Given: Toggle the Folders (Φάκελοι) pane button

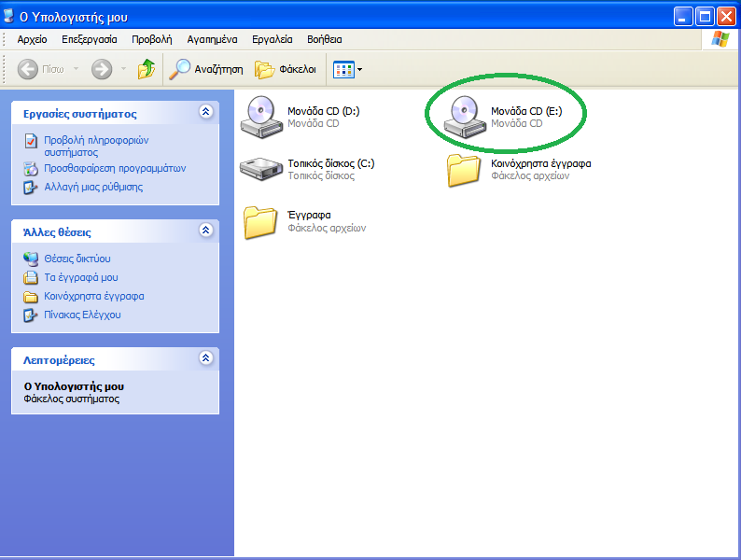Looking at the screenshot, I should pyautogui.click(x=286, y=69).
